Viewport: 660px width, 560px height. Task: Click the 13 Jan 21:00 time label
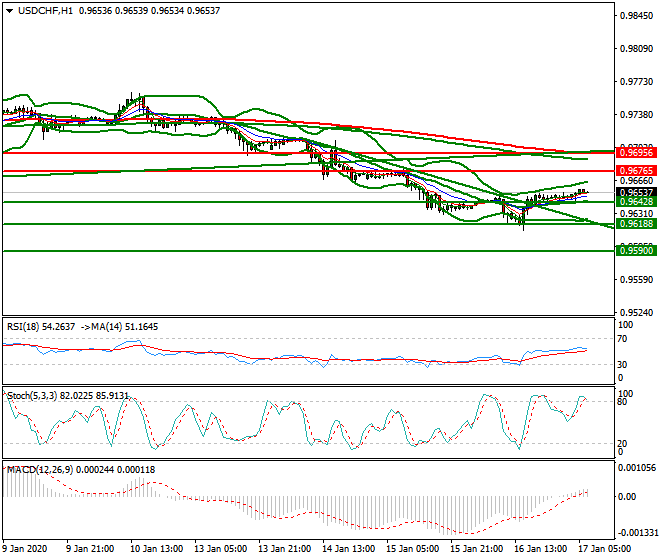point(285,549)
